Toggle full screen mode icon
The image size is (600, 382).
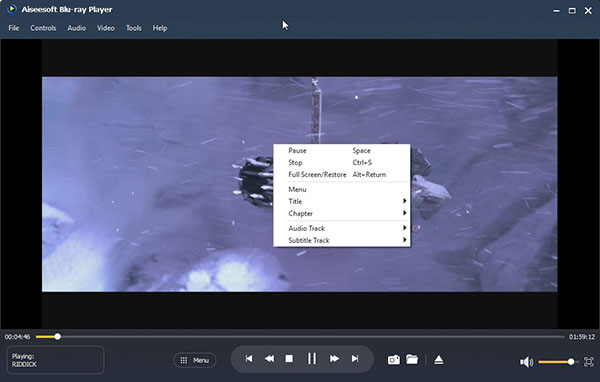589,362
